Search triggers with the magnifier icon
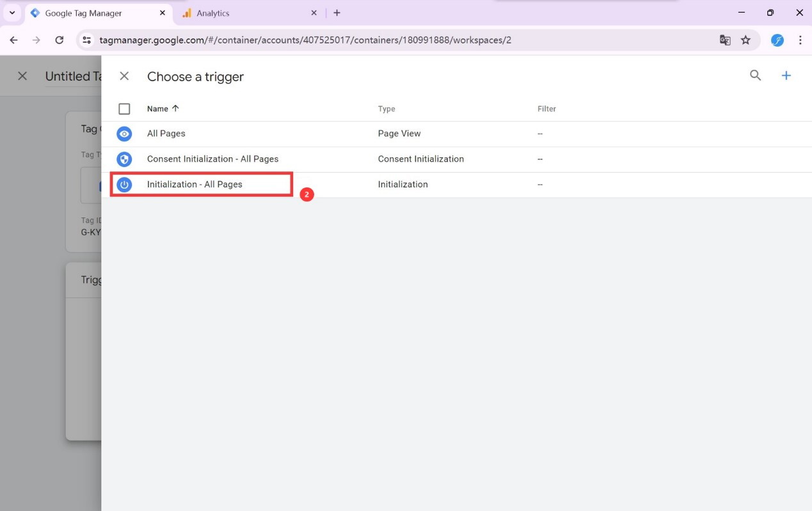This screenshot has width=812, height=511. point(756,75)
